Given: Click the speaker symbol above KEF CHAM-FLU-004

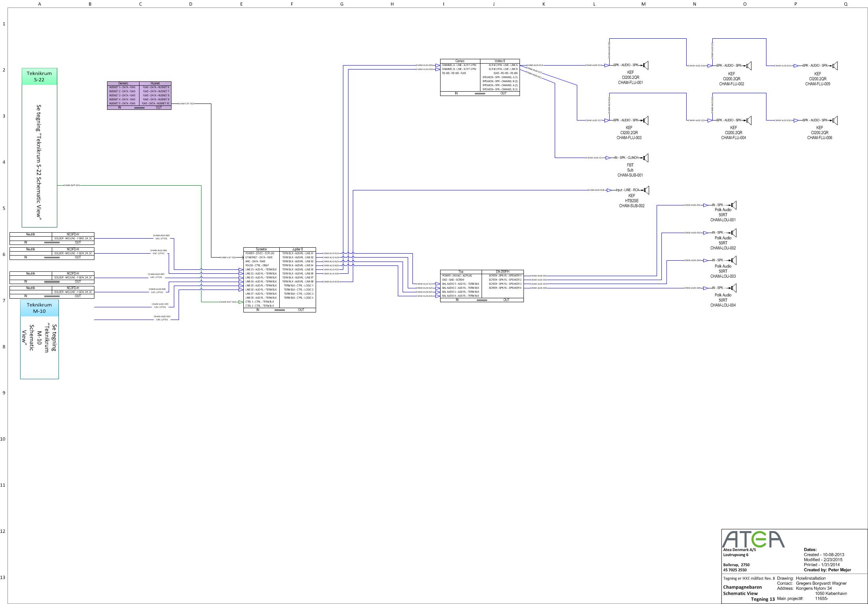Looking at the screenshot, I should [x=749, y=120].
